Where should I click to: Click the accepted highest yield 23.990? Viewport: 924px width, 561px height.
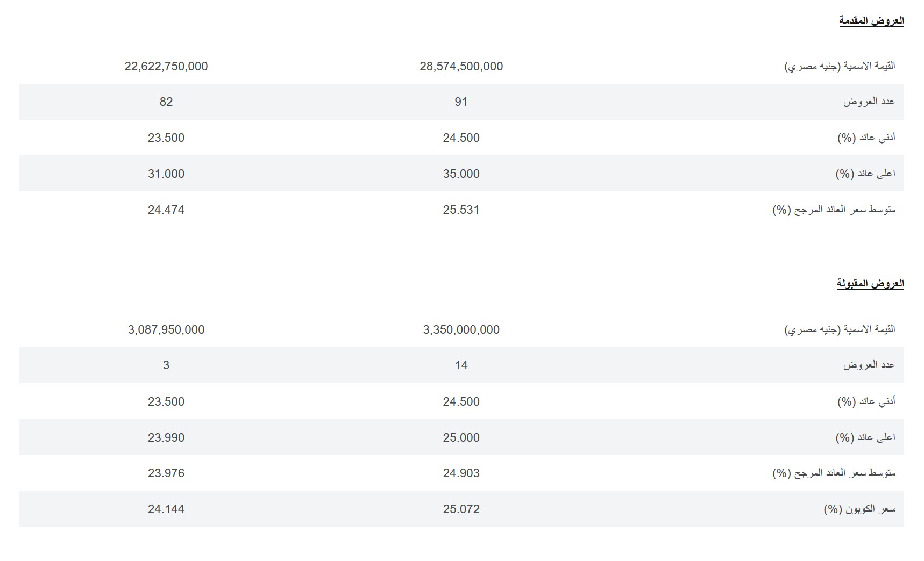tap(166, 438)
